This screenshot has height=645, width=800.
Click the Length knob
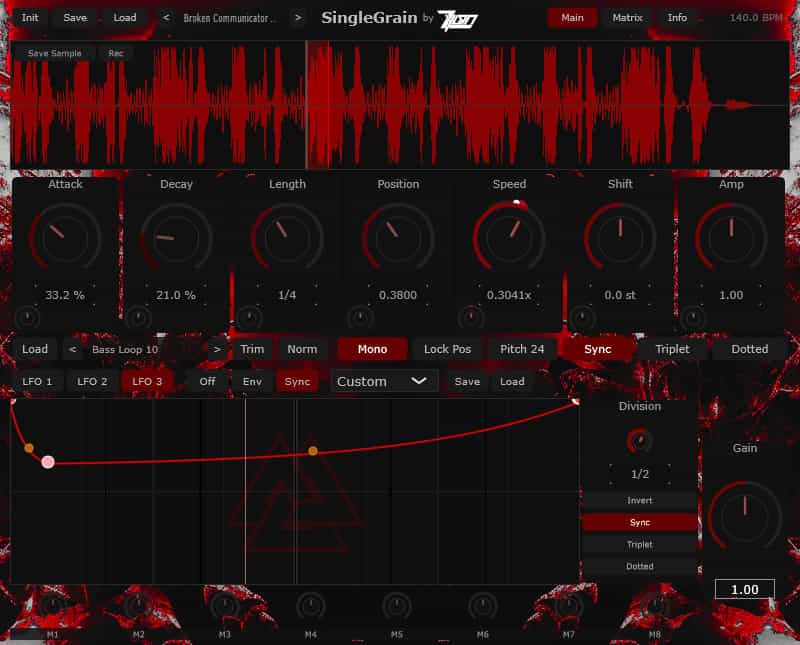287,237
